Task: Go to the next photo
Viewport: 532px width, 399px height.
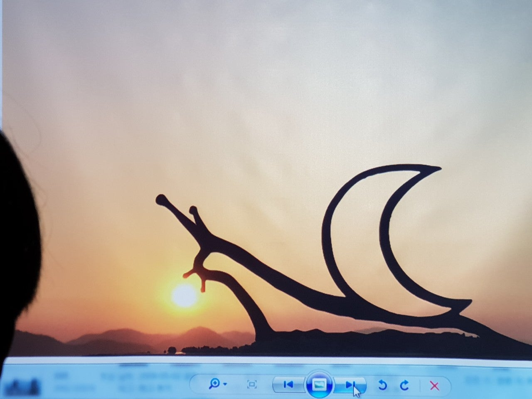Action: coord(350,385)
